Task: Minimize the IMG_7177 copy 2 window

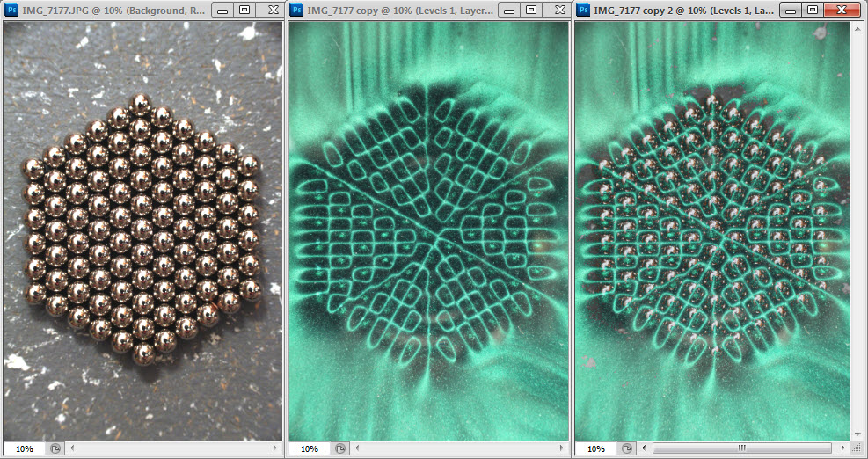Action: tap(790, 10)
